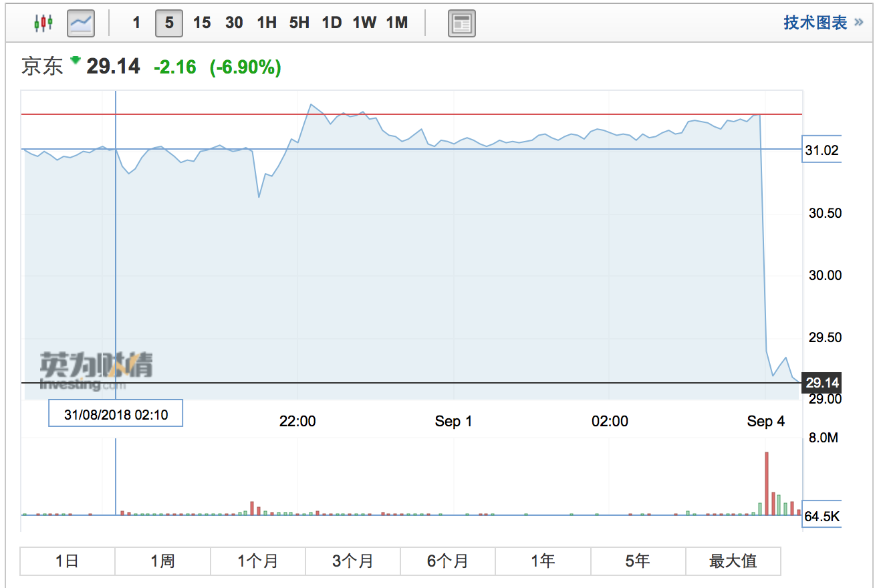This screenshot has height=588, width=877.
Task: Click the 29.50 price axis label
Action: tap(825, 337)
